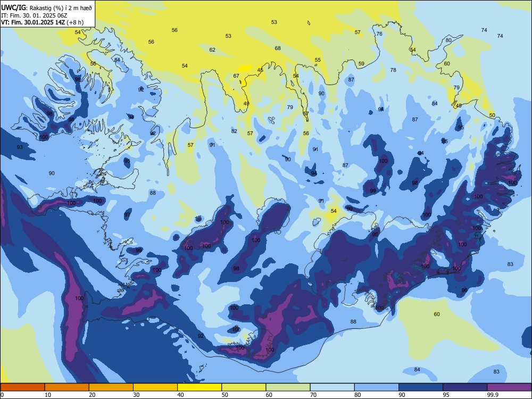
Task: Pick the pale green 60–70 legend swatch
Action: [x=288, y=387]
